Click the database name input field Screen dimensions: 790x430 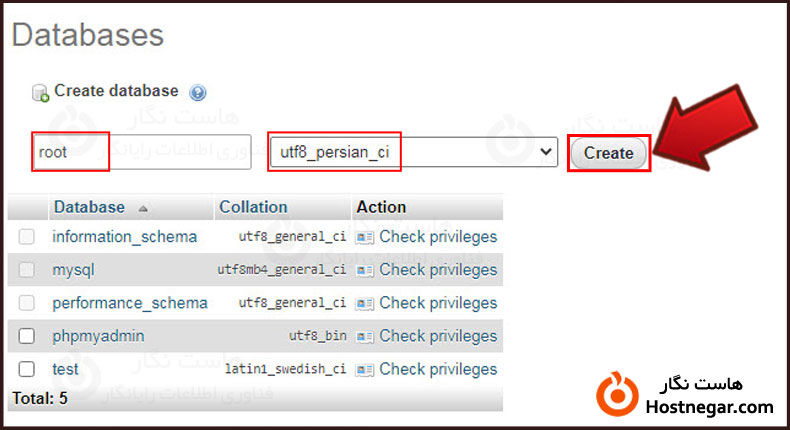point(140,153)
